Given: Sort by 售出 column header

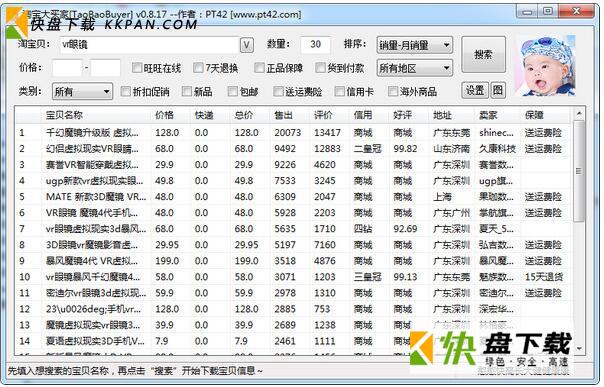Looking at the screenshot, I should (290, 115).
